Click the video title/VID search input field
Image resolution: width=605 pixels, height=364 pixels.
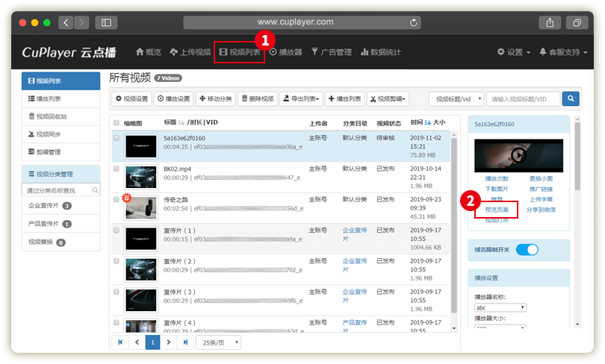click(522, 98)
